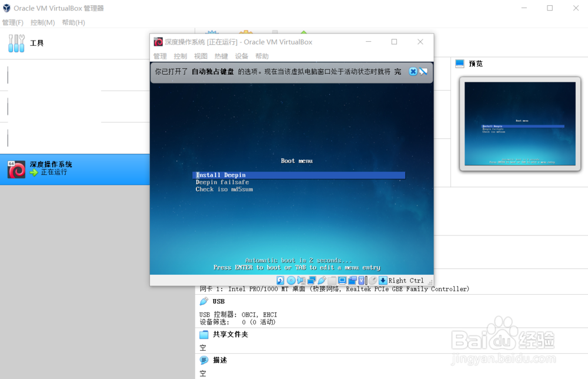Click the video recording status icon
Viewport: 588px width, 379px height.
click(x=352, y=280)
